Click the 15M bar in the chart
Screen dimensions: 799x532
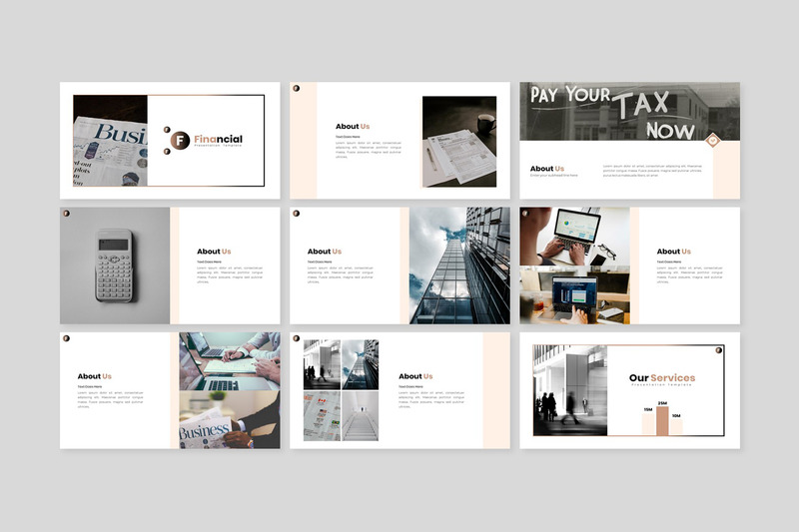click(x=648, y=424)
